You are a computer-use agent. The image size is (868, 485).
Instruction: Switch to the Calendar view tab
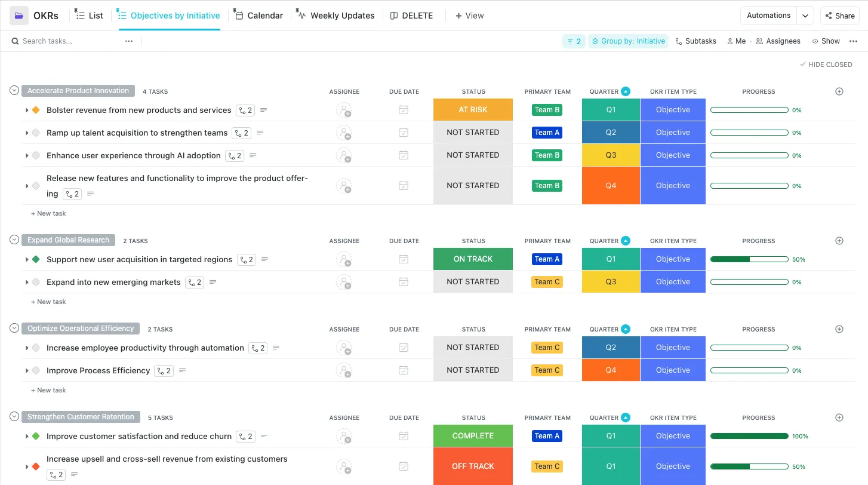(x=258, y=16)
